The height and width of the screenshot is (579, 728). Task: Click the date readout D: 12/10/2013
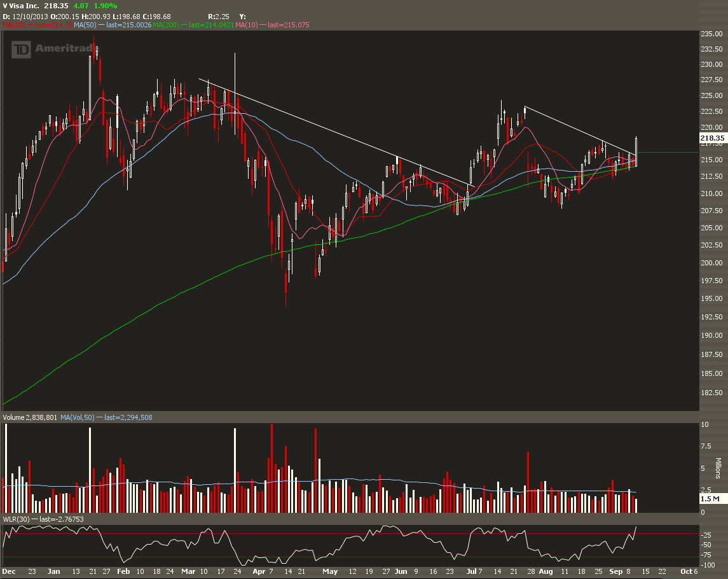(25, 17)
